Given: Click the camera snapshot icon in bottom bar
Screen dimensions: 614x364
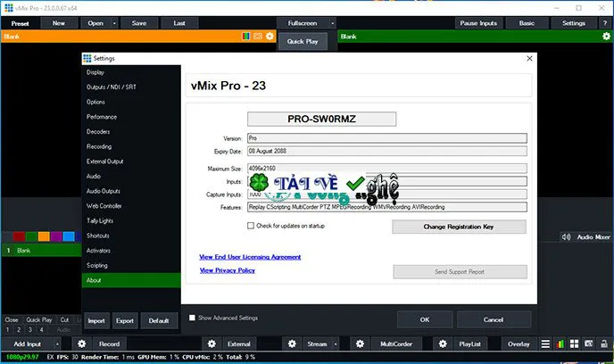Looking at the screenshot, I should pos(588,343).
